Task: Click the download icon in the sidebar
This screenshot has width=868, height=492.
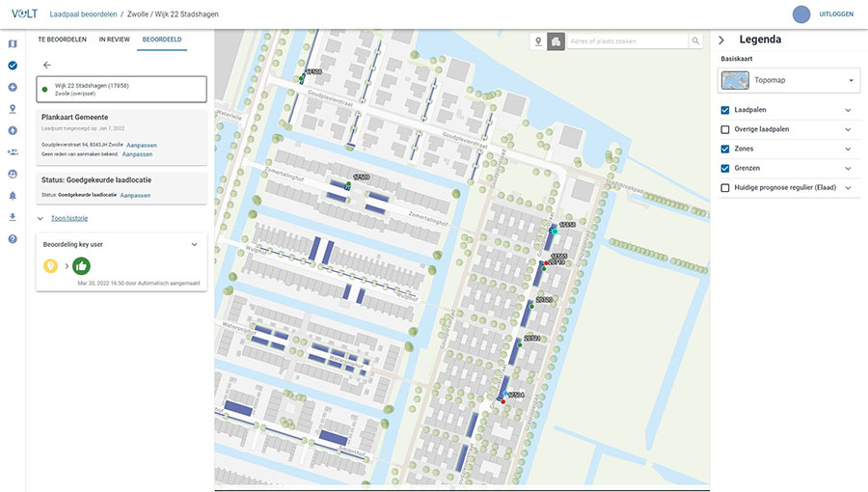Action: click(x=13, y=217)
